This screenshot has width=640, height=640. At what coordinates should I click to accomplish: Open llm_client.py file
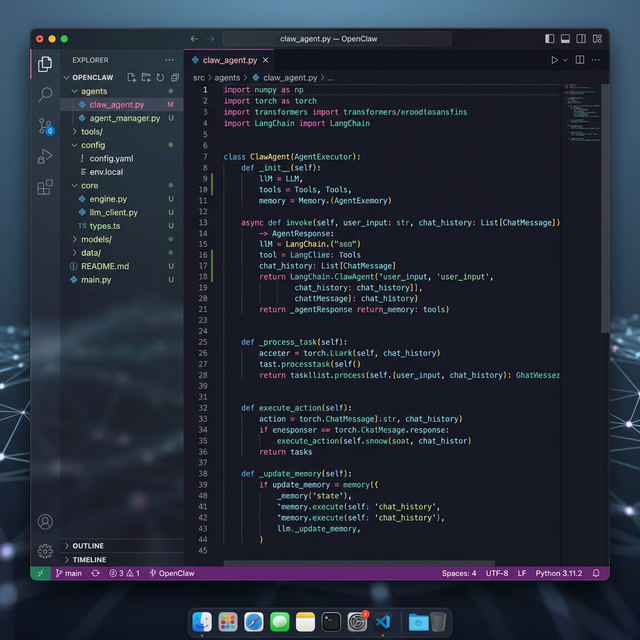click(122, 212)
